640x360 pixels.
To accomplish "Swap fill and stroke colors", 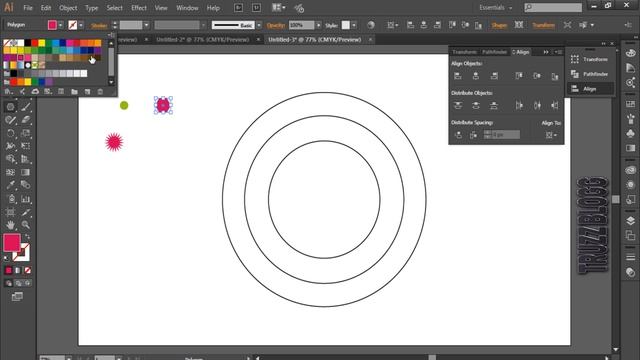I will 27,236.
